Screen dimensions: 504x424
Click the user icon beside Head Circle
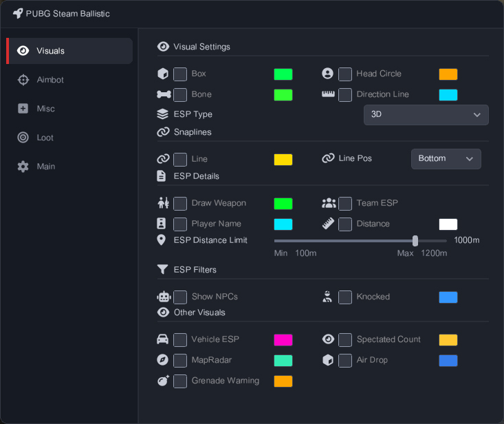pyautogui.click(x=327, y=74)
